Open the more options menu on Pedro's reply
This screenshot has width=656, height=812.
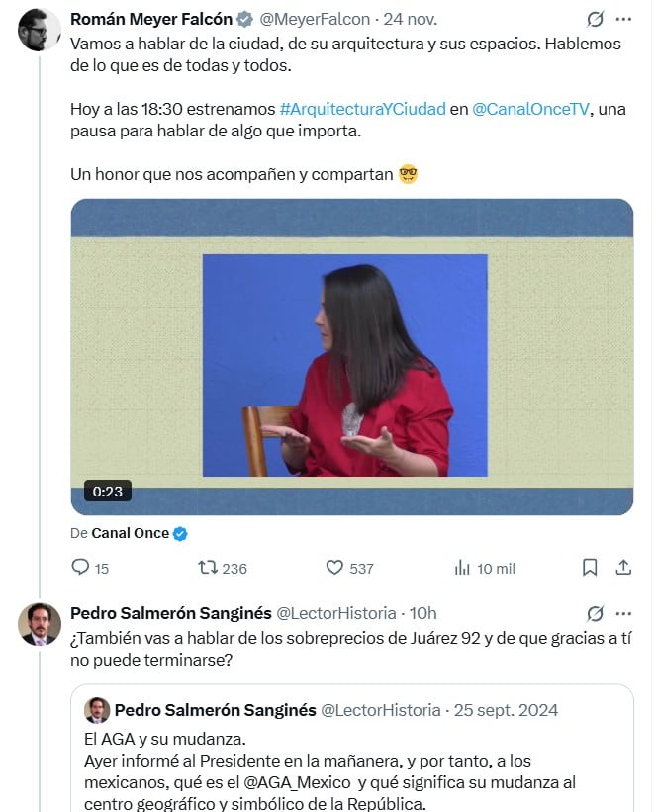point(624,614)
